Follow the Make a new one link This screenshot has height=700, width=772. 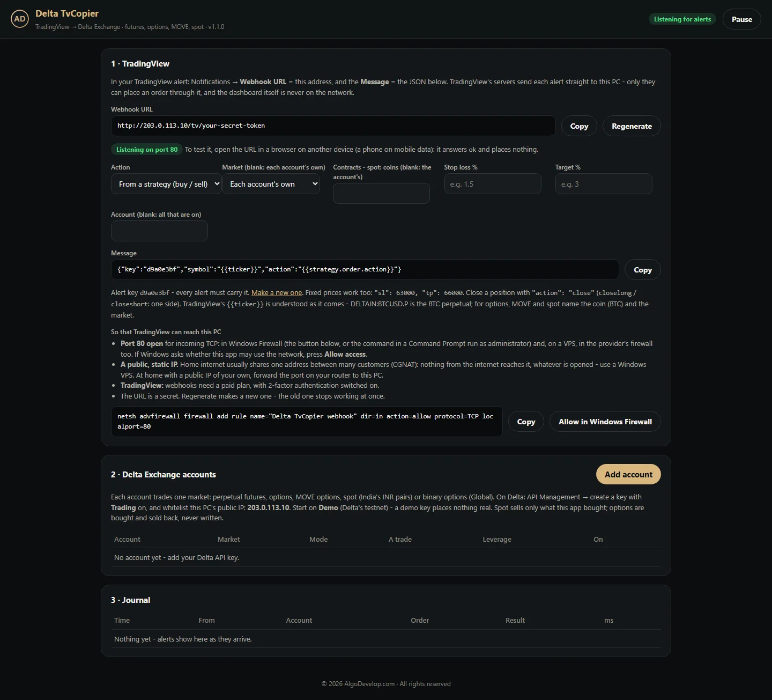tap(277, 293)
